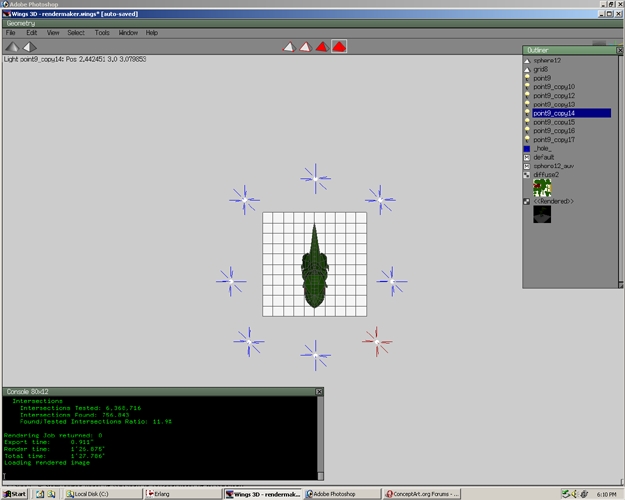Select point9_copy13 in the Outliner
Screen dimensions: 625x500
point(554,104)
